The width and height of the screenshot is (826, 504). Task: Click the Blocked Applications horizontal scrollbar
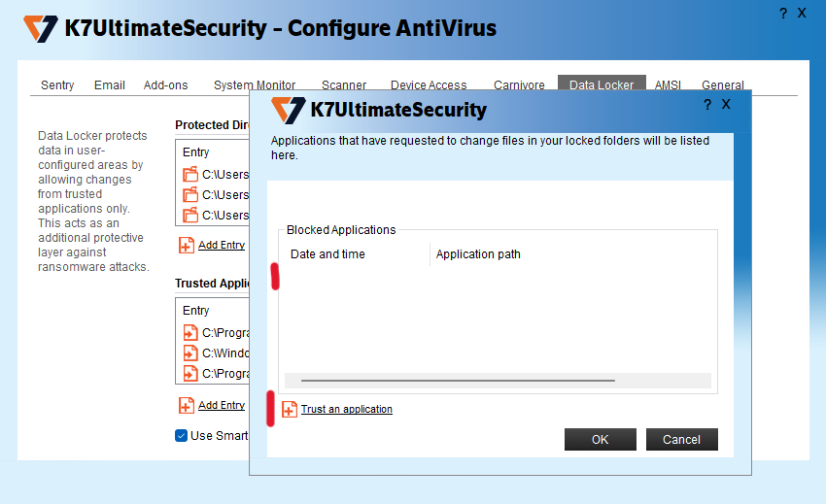click(458, 381)
